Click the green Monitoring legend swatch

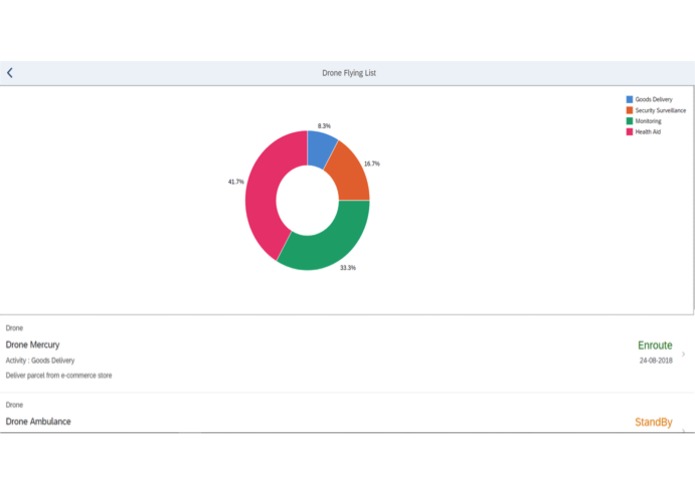pos(629,121)
